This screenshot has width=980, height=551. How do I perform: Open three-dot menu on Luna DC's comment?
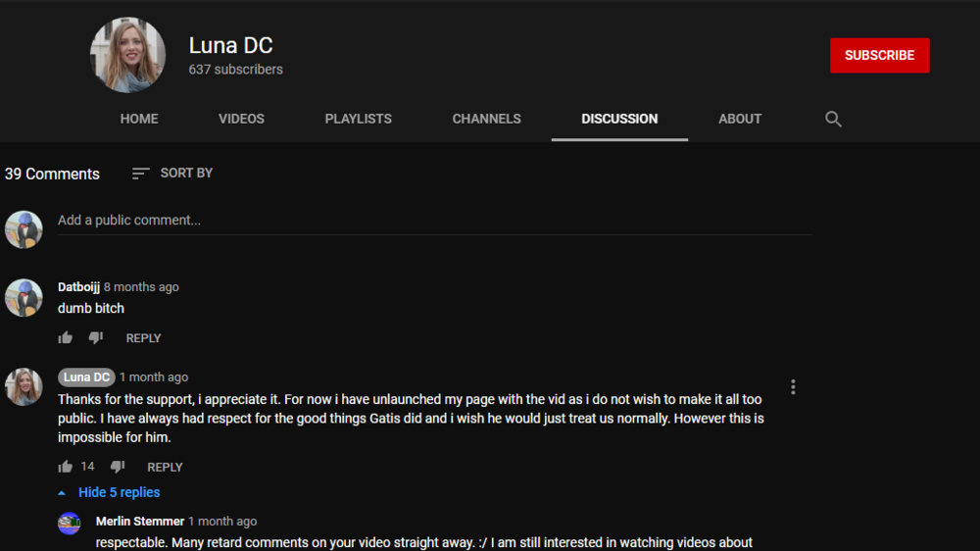[x=793, y=387]
